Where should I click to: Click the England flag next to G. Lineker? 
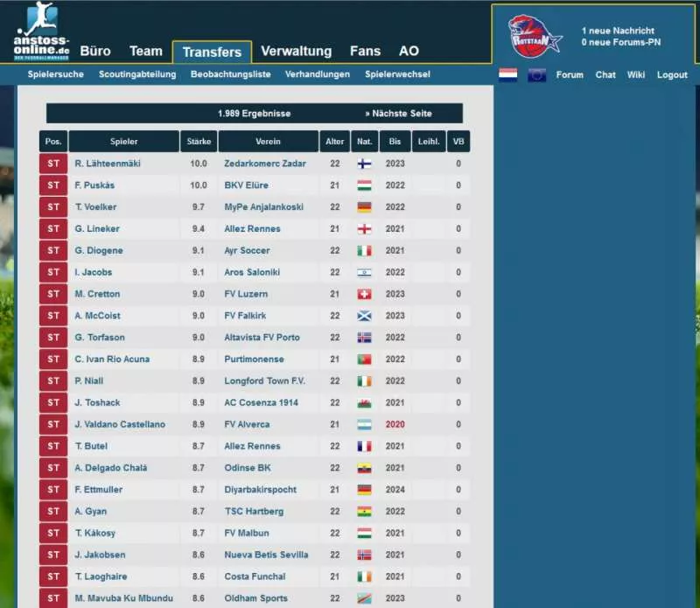coord(367,229)
